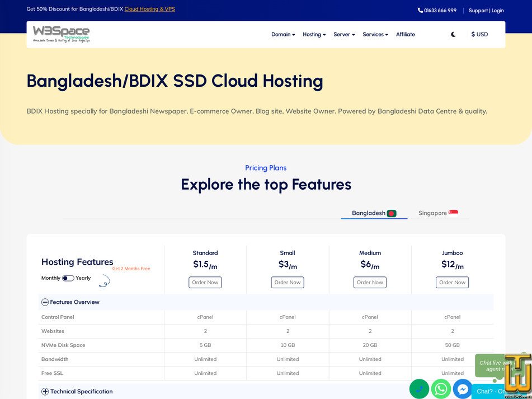Open the Server dropdown menu
Screen dimensions: 532x399
[x=344, y=34]
